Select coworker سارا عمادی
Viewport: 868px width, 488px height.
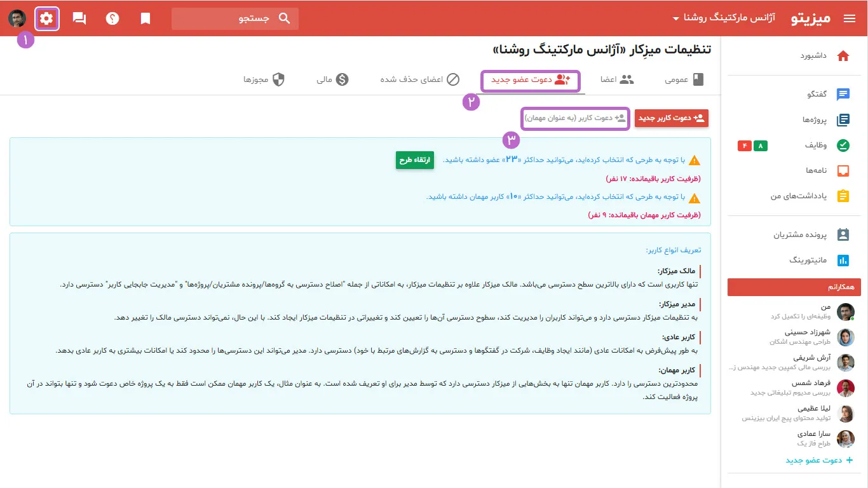[x=794, y=439]
